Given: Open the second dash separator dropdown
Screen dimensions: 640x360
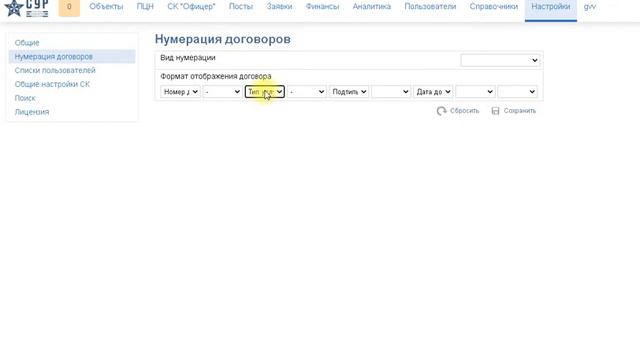Looking at the screenshot, I should pyautogui.click(x=307, y=92).
